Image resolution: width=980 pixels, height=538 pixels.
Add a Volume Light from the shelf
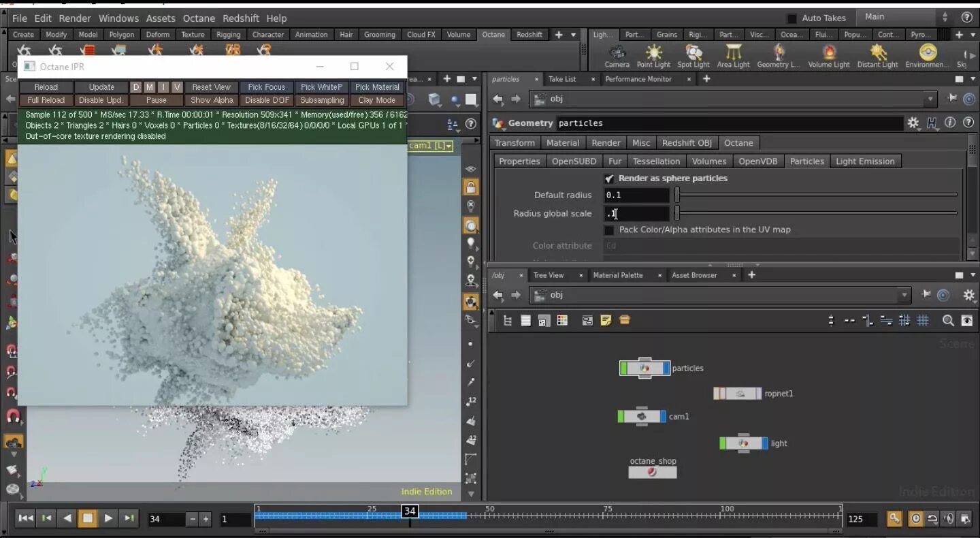(x=829, y=54)
